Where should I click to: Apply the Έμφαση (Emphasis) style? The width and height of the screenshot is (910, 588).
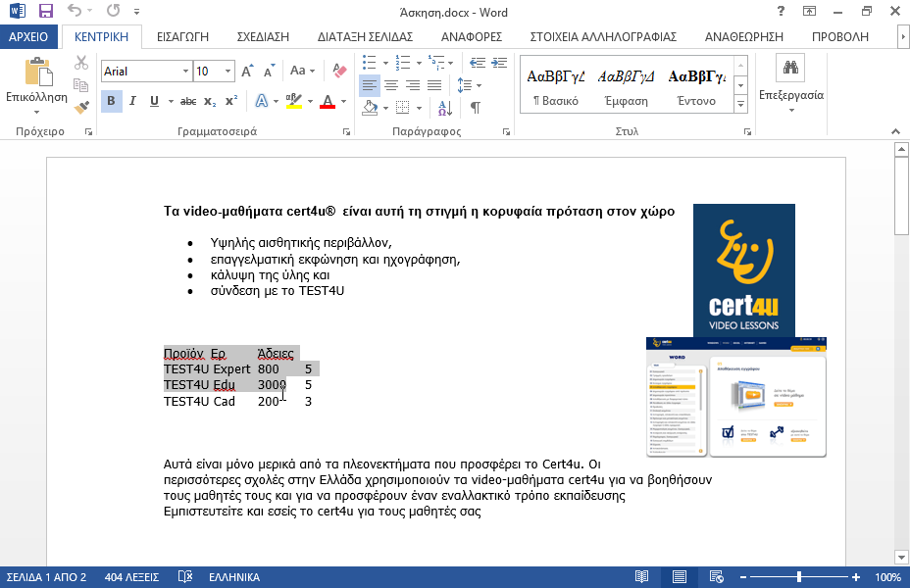627,86
